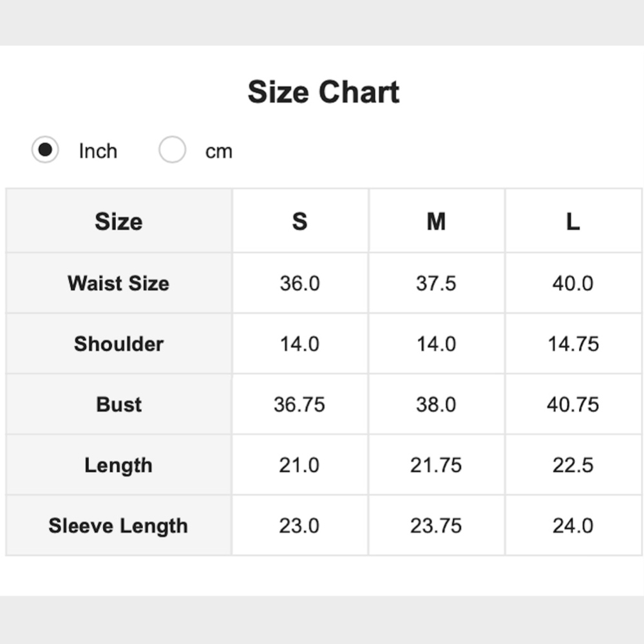This screenshot has height=644, width=644.
Task: Click the Waist Size row label
Action: coord(118,283)
